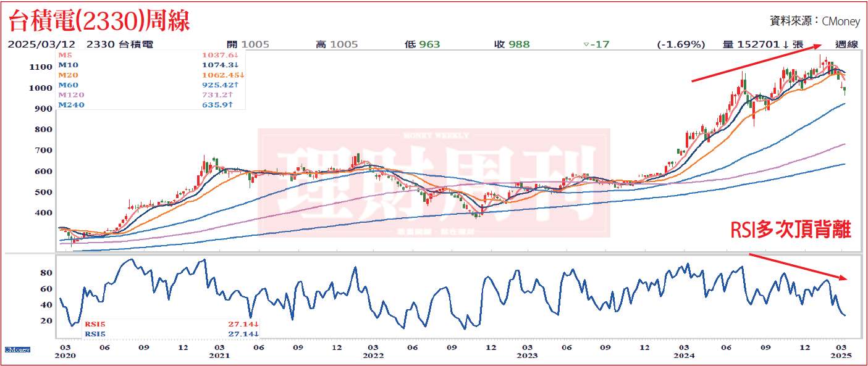Click the red upward trend arrow above price
The image size is (868, 366).
pyautogui.click(x=757, y=63)
